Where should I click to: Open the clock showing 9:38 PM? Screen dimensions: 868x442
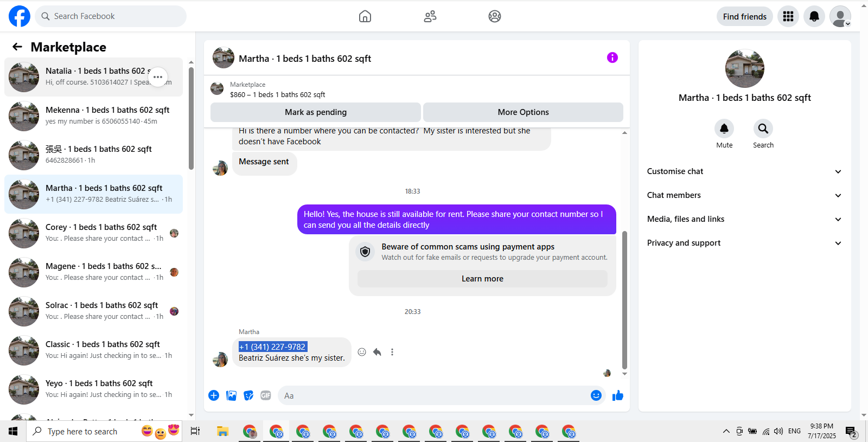pos(821,431)
